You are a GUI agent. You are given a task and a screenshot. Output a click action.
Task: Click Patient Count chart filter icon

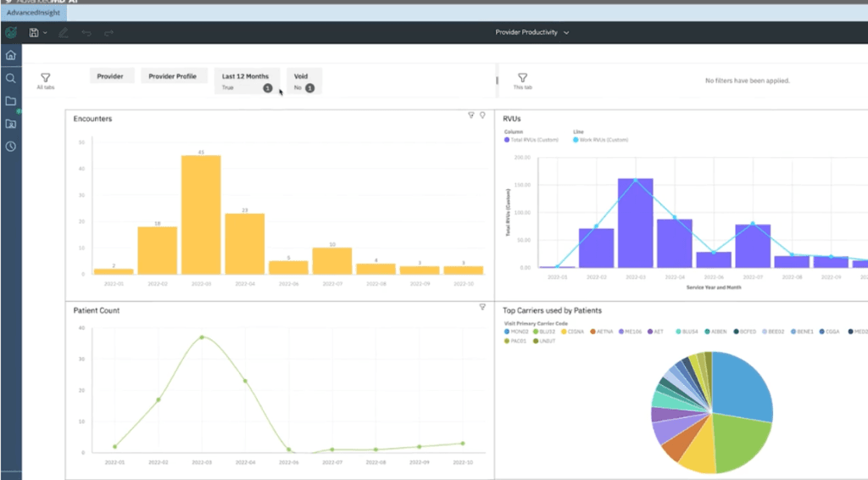tap(482, 307)
